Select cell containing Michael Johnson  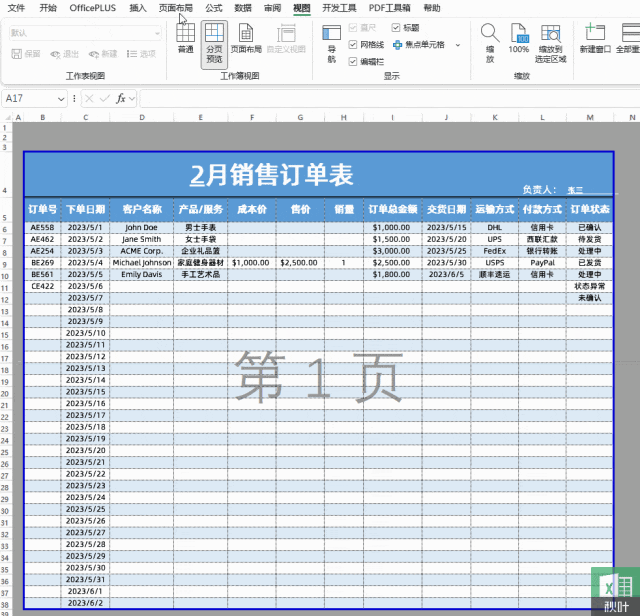pyautogui.click(x=142, y=262)
